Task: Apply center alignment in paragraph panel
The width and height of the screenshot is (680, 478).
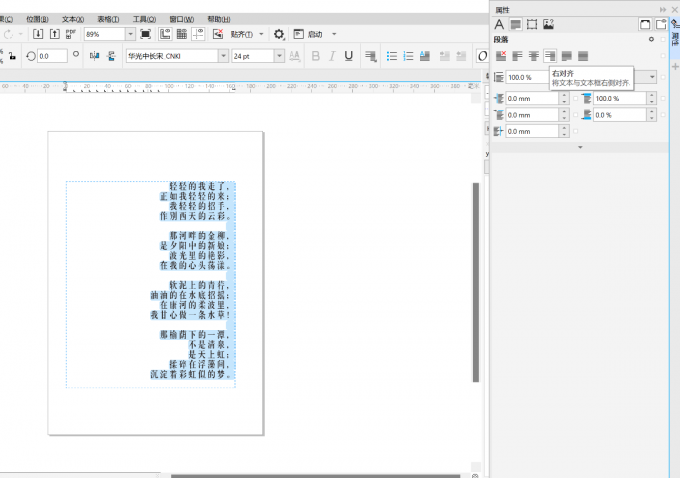Action: click(x=534, y=55)
